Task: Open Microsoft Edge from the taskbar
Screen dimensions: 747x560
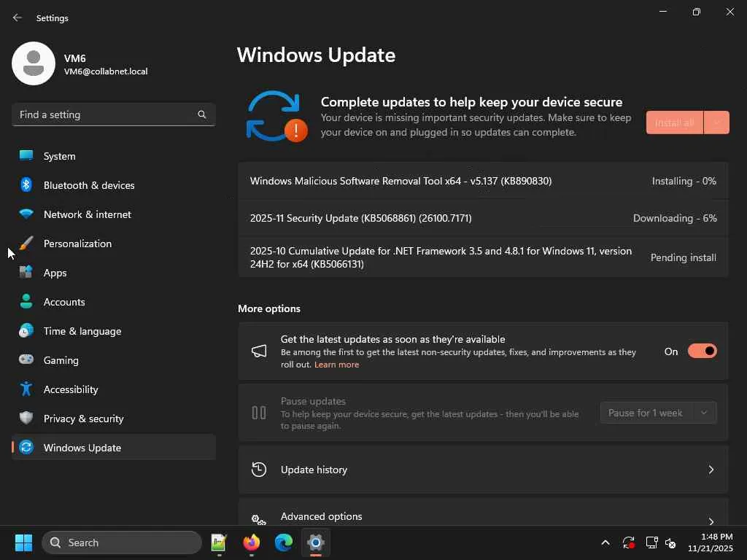Action: [x=284, y=542]
